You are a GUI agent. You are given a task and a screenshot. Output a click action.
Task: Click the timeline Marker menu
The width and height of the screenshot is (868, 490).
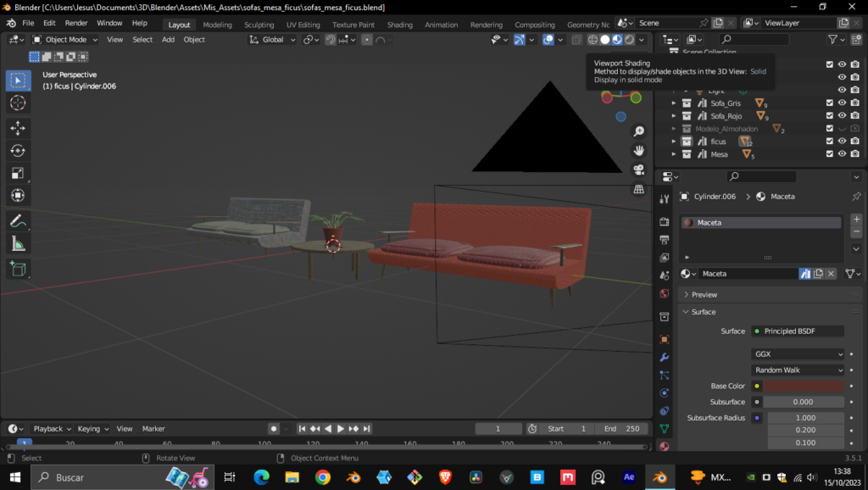[x=153, y=429]
